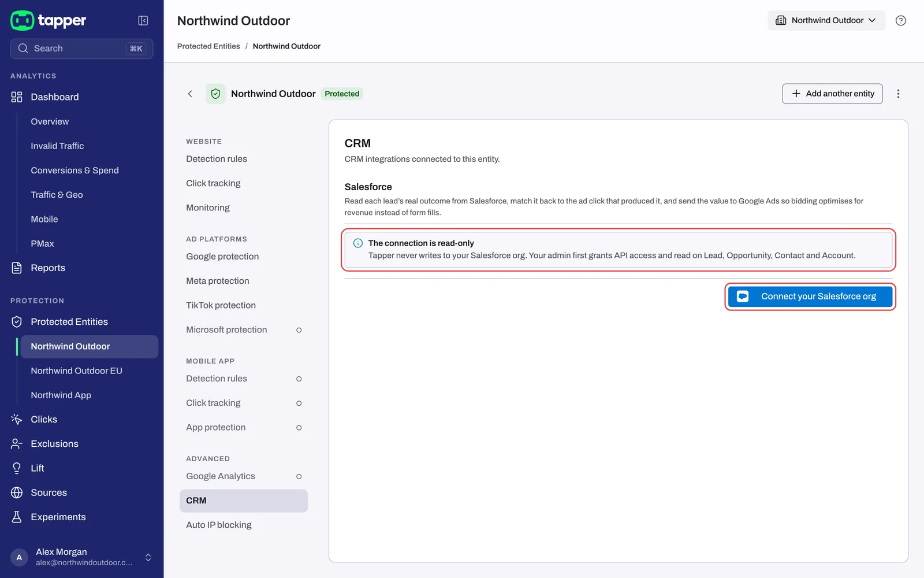Click the Reports document icon
924x578 pixels.
17,268
